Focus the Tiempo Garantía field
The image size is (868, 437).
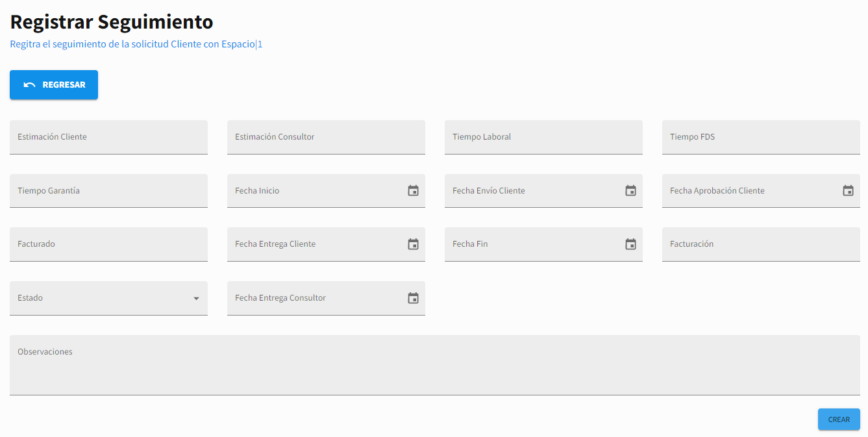click(108, 191)
